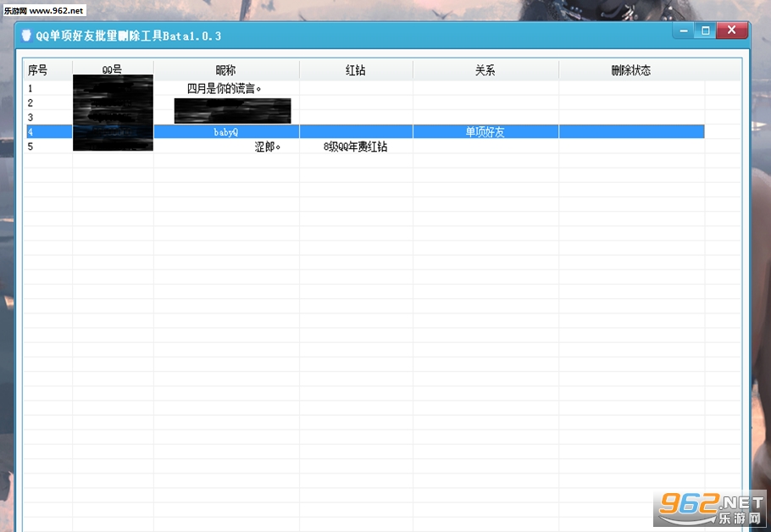Click the 昵称 column header
Viewport: 771px width, 532px height.
tap(226, 70)
